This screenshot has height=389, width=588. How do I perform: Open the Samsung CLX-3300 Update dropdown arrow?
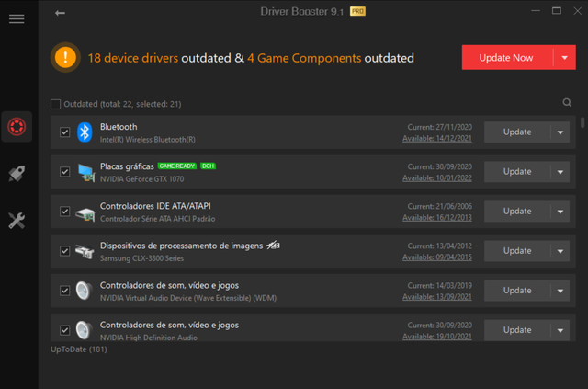pyautogui.click(x=560, y=251)
